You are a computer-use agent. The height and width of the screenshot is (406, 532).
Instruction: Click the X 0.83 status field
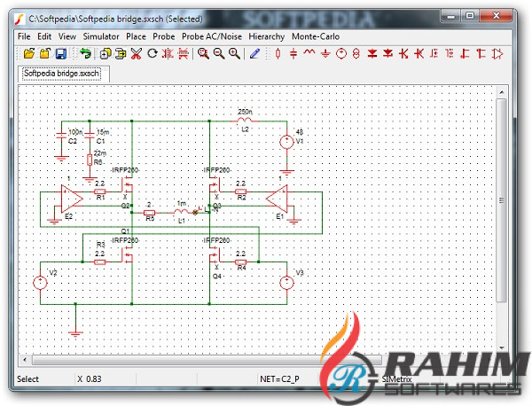tap(90, 379)
